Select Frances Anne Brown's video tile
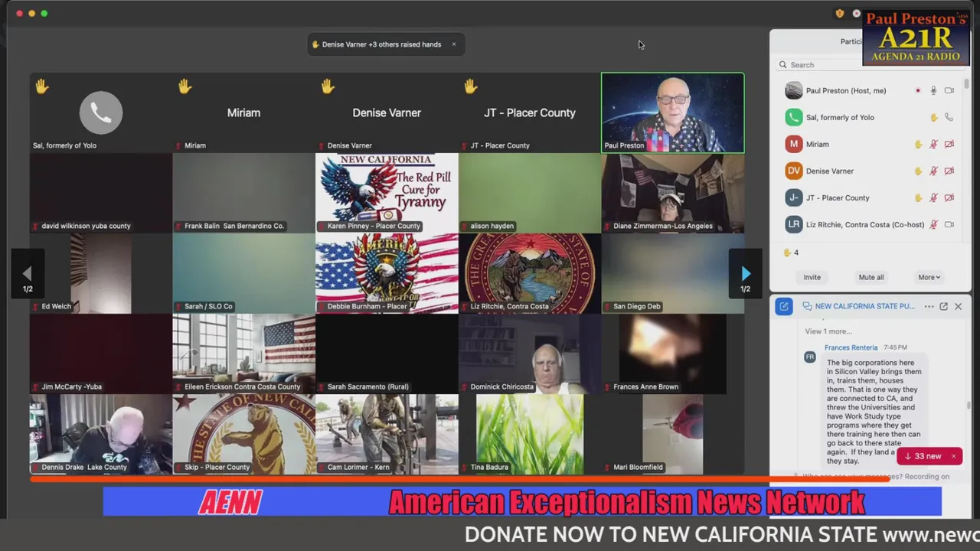The width and height of the screenshot is (980, 551). (672, 354)
